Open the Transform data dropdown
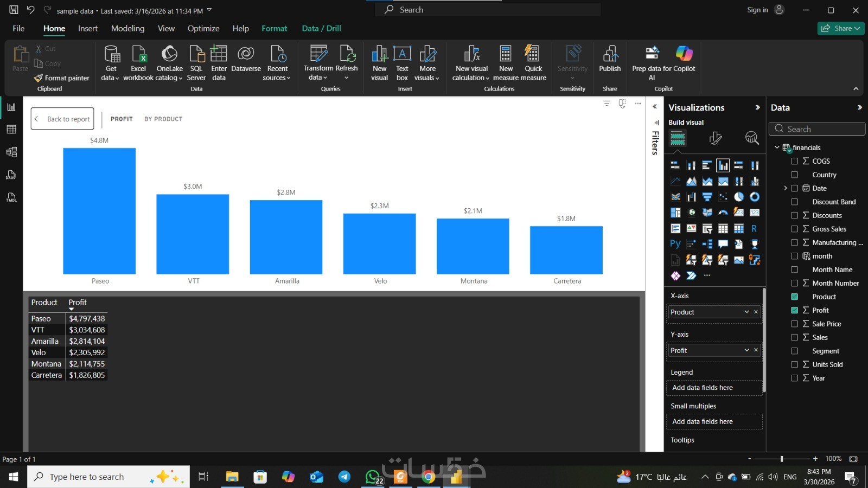Viewport: 868px width, 488px height. (318, 63)
